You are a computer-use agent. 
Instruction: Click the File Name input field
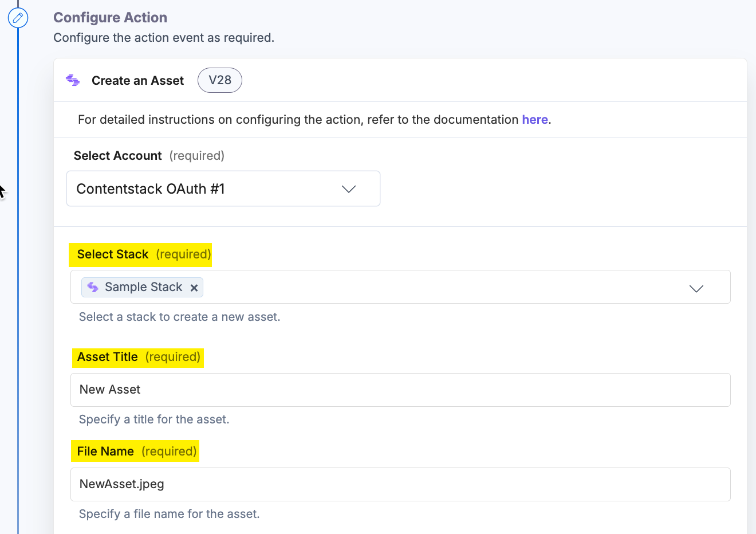[x=400, y=484]
